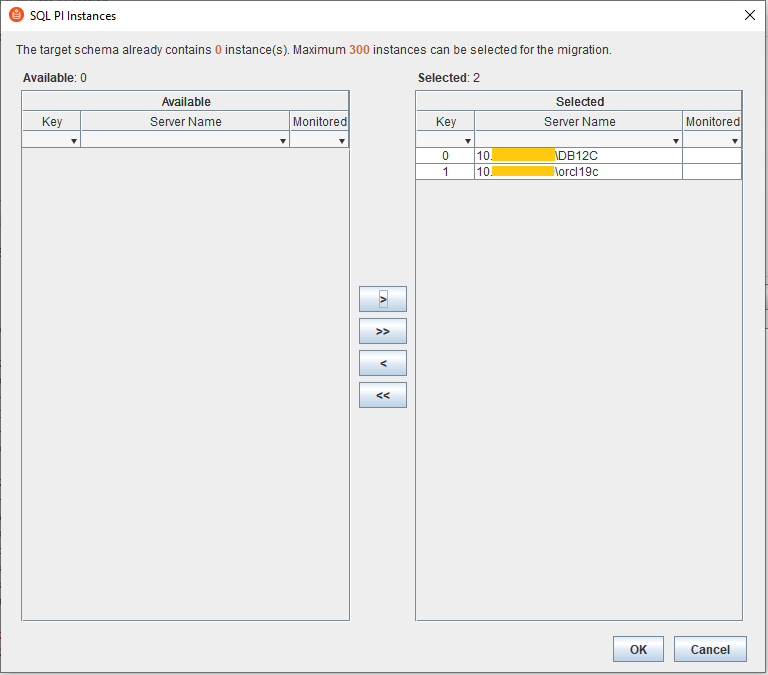
Task: Click Key cell '1' in Selected table
Action: coord(445,171)
